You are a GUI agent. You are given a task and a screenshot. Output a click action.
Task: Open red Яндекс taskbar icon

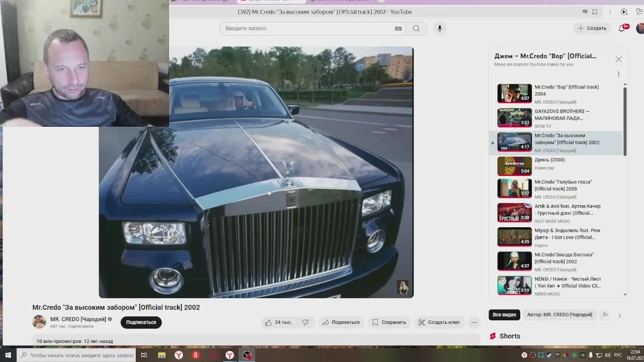click(x=196, y=355)
